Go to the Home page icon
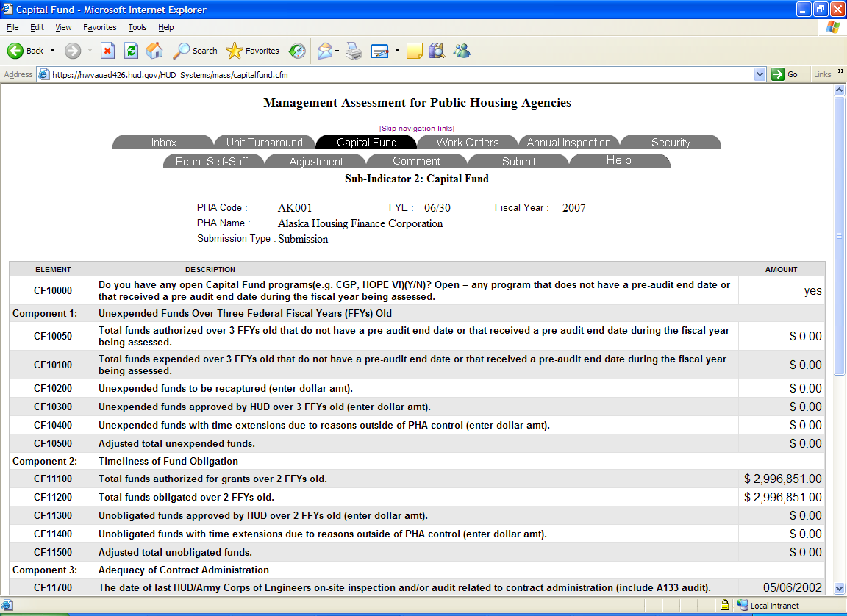Image resolution: width=847 pixels, height=616 pixels. pos(154,51)
